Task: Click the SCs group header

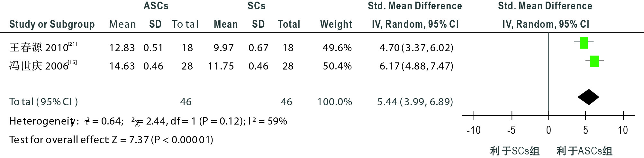Action: [x=257, y=6]
